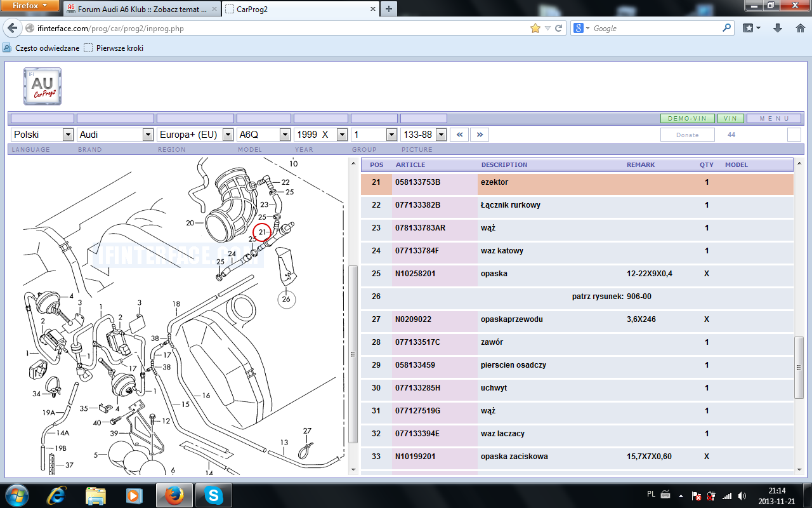Go to next picture double-right arrow
This screenshot has width=812, height=508.
pyautogui.click(x=480, y=135)
